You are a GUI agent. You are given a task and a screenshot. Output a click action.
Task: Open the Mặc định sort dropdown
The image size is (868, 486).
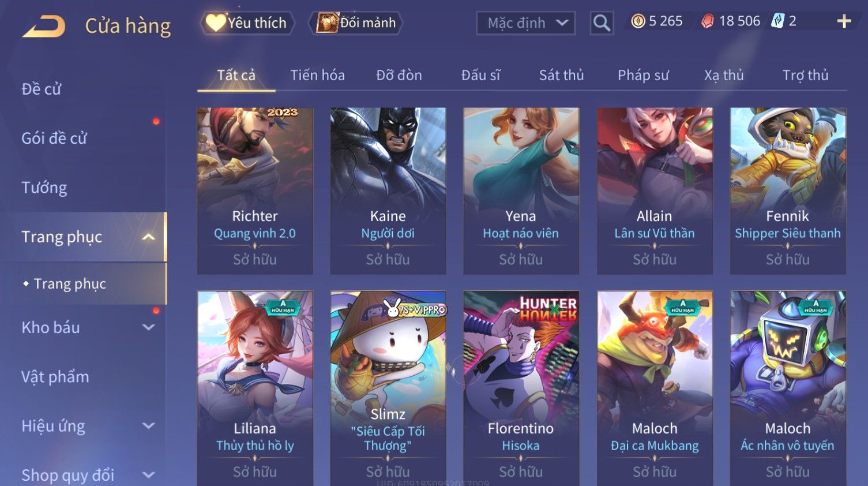(526, 23)
